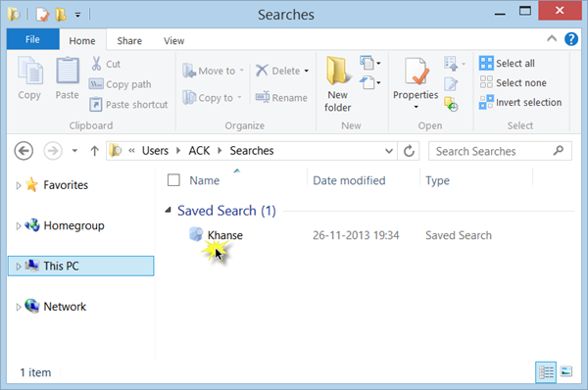The height and width of the screenshot is (390, 588).
Task: Click the Help question mark icon
Action: [571, 38]
